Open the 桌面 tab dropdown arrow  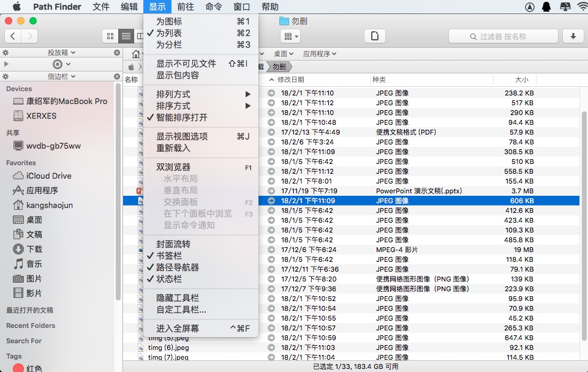click(290, 54)
